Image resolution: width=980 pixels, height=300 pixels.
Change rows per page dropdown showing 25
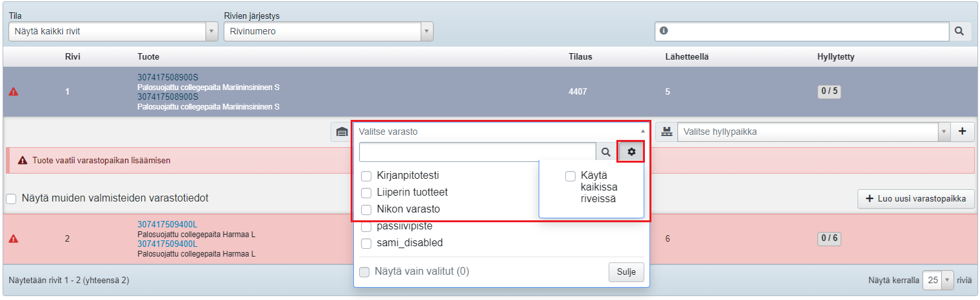tap(937, 280)
